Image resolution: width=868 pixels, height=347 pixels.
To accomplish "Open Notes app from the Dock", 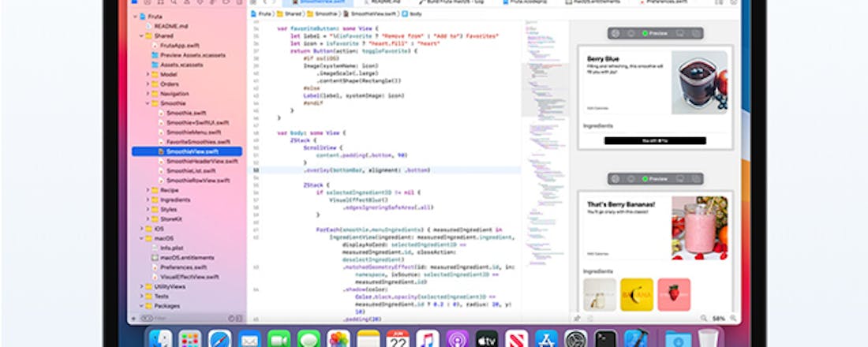I will 369,338.
